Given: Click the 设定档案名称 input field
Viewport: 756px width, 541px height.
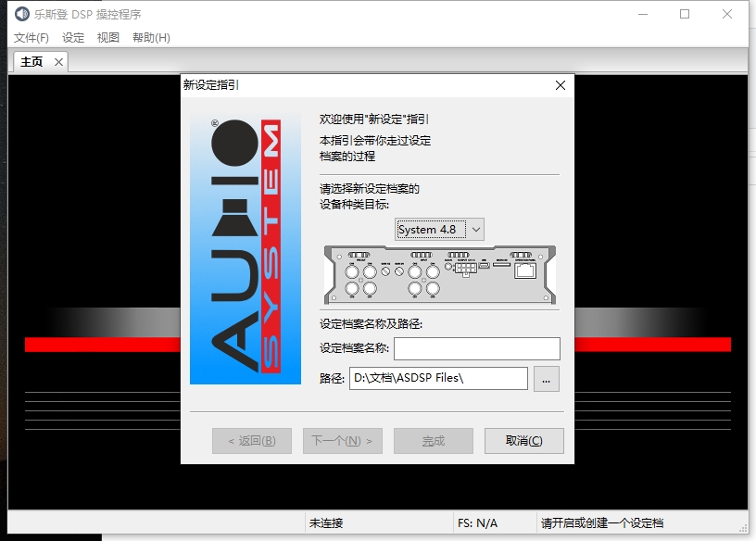Looking at the screenshot, I should pyautogui.click(x=477, y=348).
